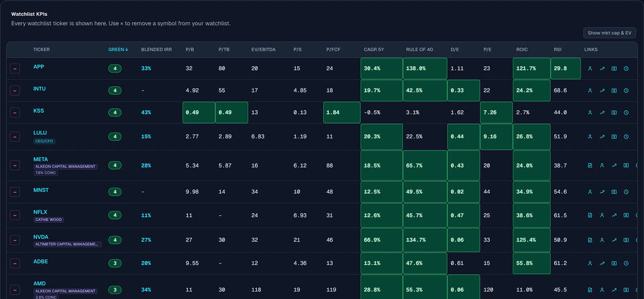Screen dimensions: 644x299
Task: Sort by the P/FCF column header
Action: tap(333, 50)
